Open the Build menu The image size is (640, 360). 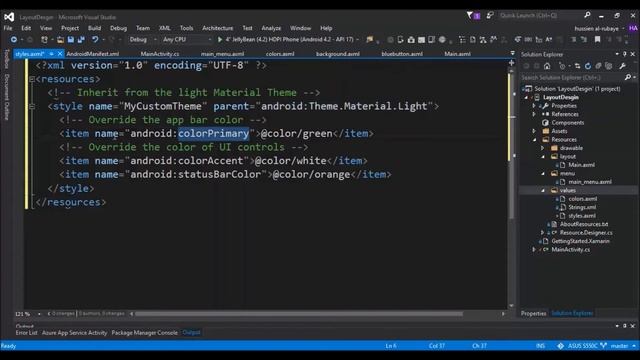coord(94,28)
